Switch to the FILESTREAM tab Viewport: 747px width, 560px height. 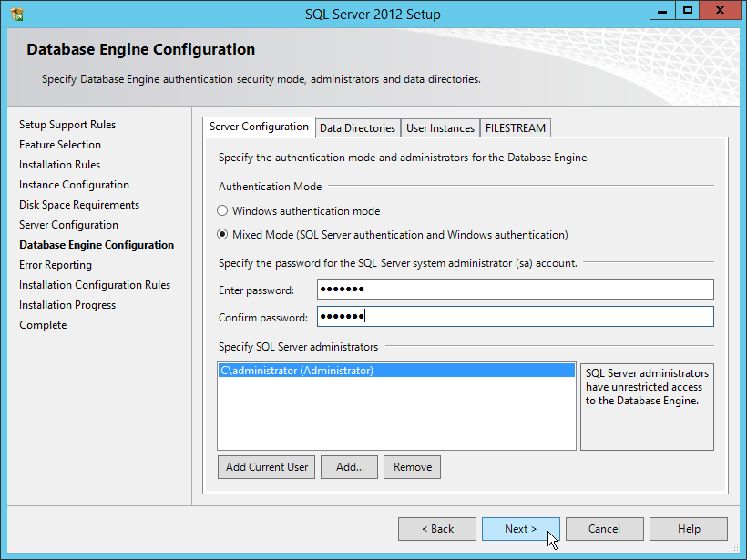tap(516, 128)
